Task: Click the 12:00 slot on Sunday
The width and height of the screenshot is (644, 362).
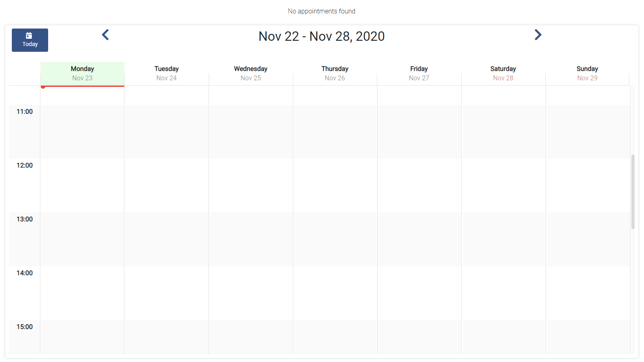Action: click(588, 185)
